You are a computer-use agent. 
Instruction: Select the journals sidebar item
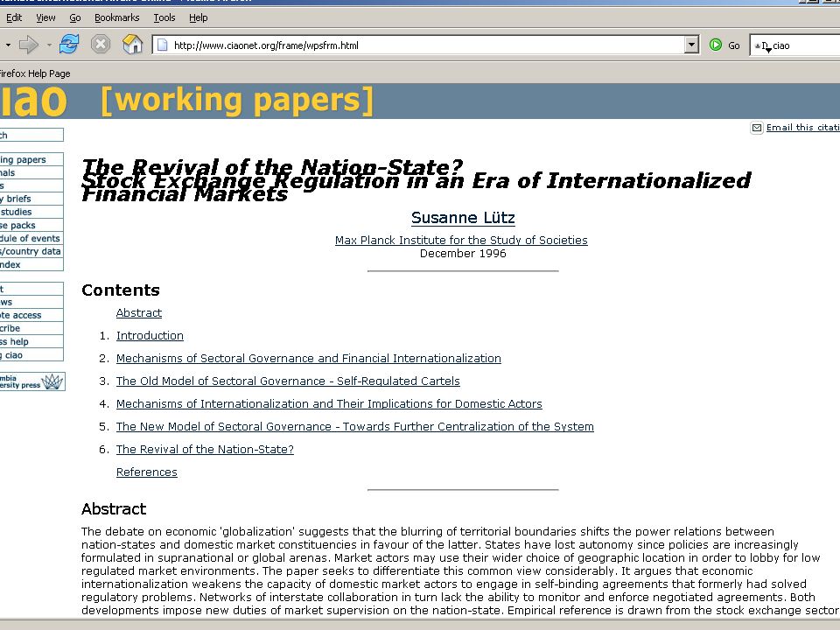coord(31,172)
